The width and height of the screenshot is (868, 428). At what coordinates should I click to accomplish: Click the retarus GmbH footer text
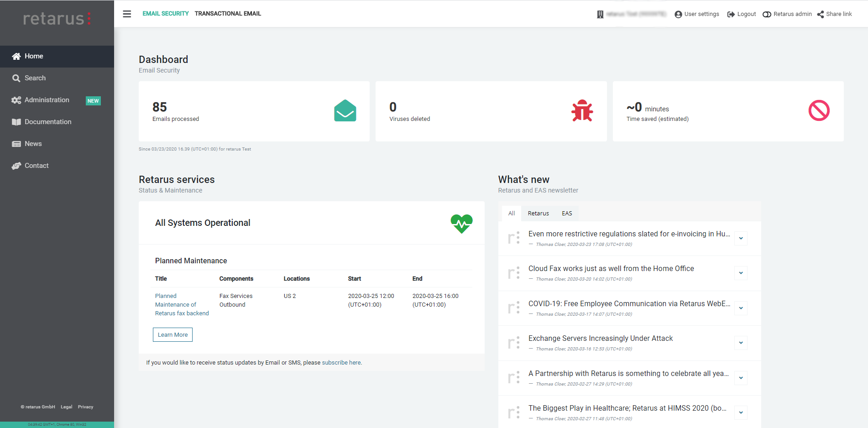[38, 407]
